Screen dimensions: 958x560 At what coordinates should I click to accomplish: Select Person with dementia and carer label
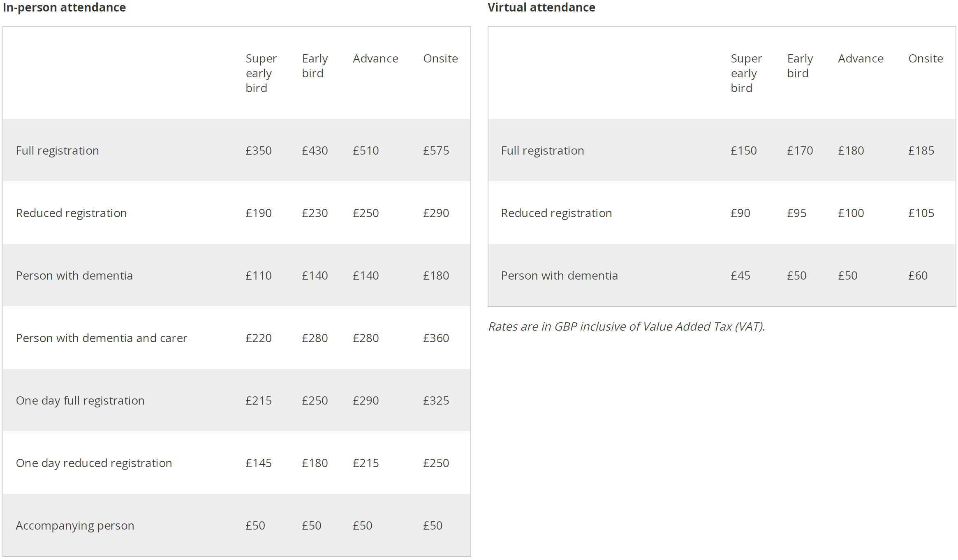pyautogui.click(x=101, y=338)
